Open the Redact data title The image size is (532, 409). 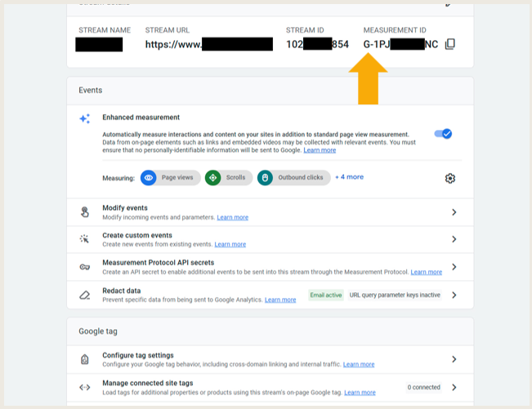pyautogui.click(x=122, y=291)
